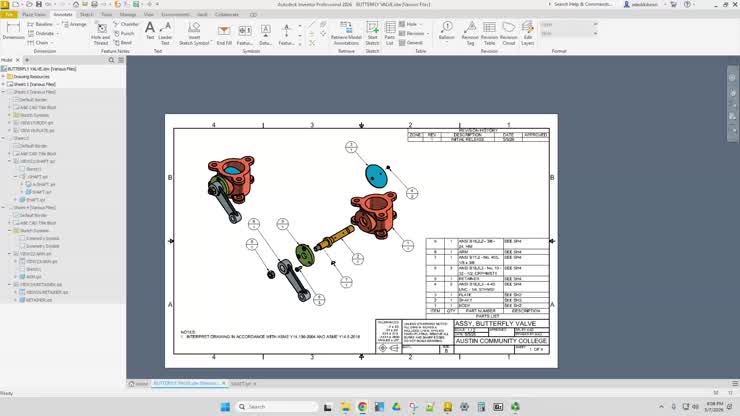The width and height of the screenshot is (740, 416).
Task: Click the Arrange dimensions tool
Action: coord(74,24)
